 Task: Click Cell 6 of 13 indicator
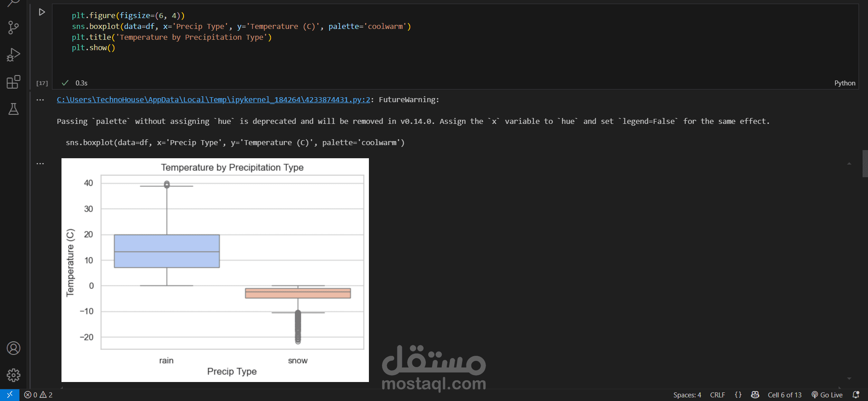[x=784, y=395]
